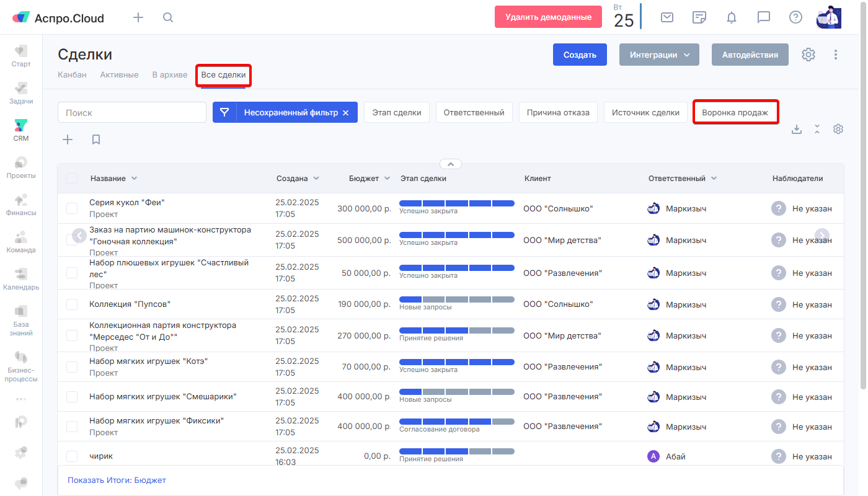Select the Все сделки tab
Screen dimensions: 868x496
(x=223, y=74)
